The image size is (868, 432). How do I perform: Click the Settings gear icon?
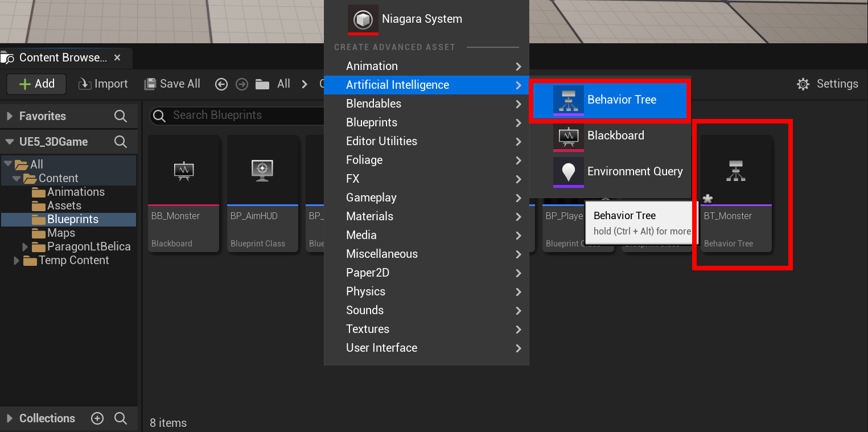pyautogui.click(x=803, y=84)
